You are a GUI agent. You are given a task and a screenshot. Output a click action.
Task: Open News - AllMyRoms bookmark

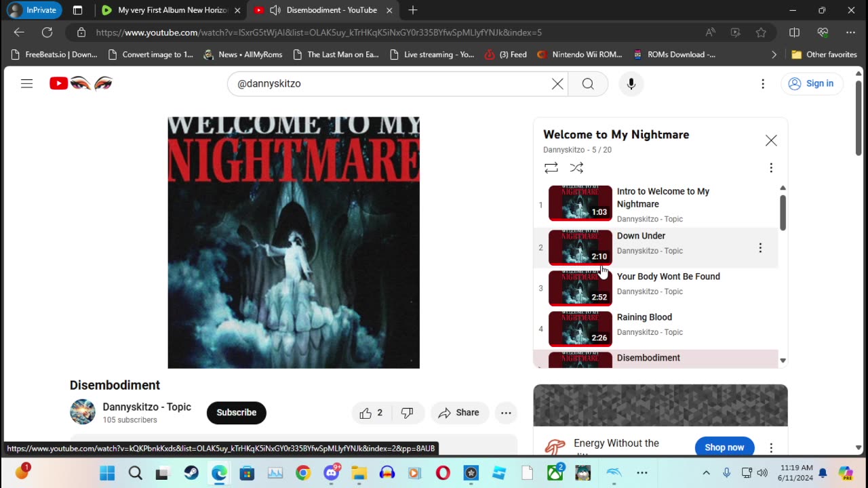click(243, 54)
